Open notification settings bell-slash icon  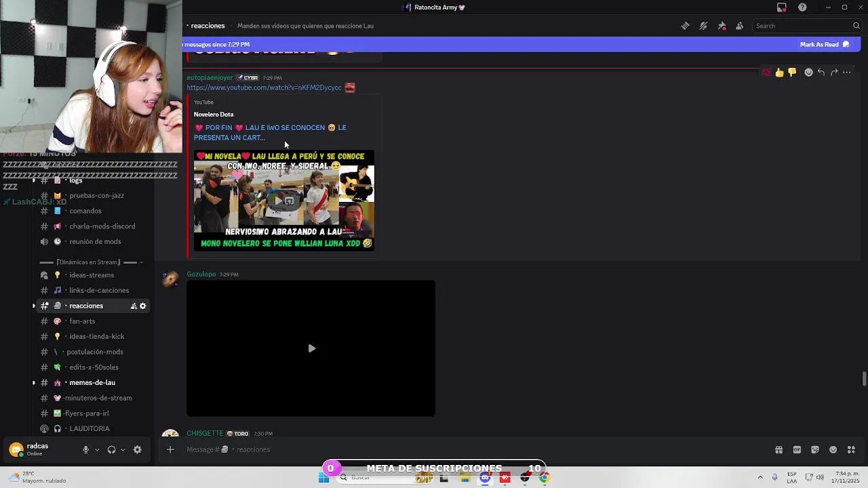point(703,26)
